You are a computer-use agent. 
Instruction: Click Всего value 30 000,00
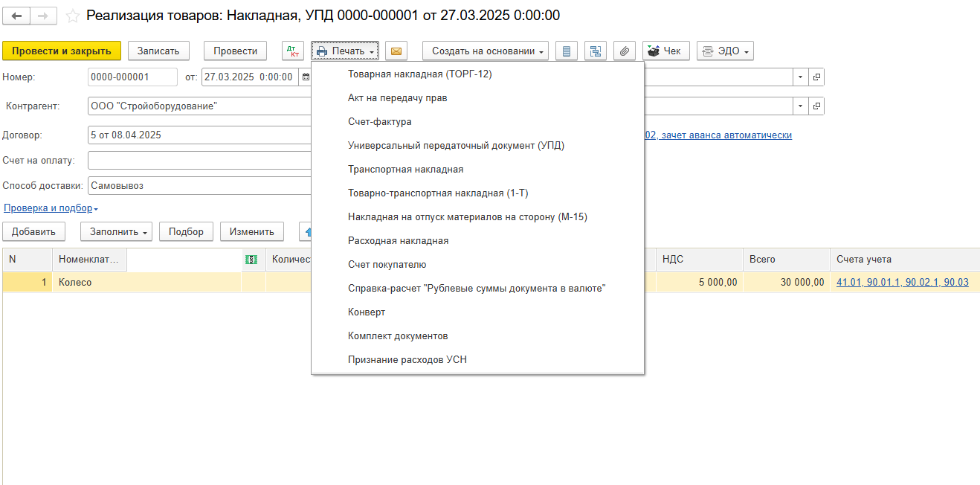point(786,282)
